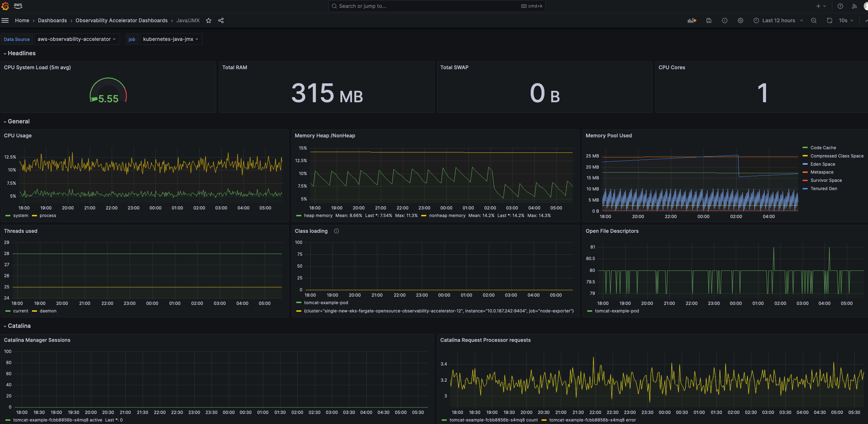This screenshot has width=868, height=424.
Task: Click the Total RAM 315 MB value
Action: 327,93
